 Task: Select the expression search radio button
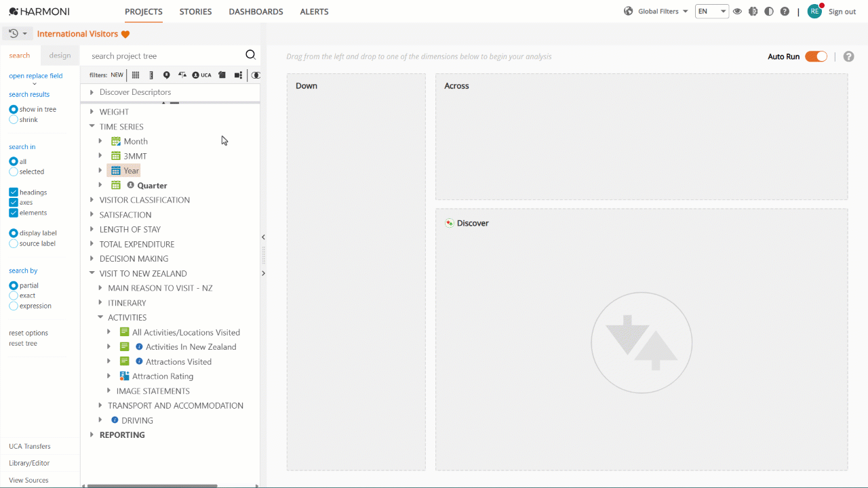click(14, 306)
